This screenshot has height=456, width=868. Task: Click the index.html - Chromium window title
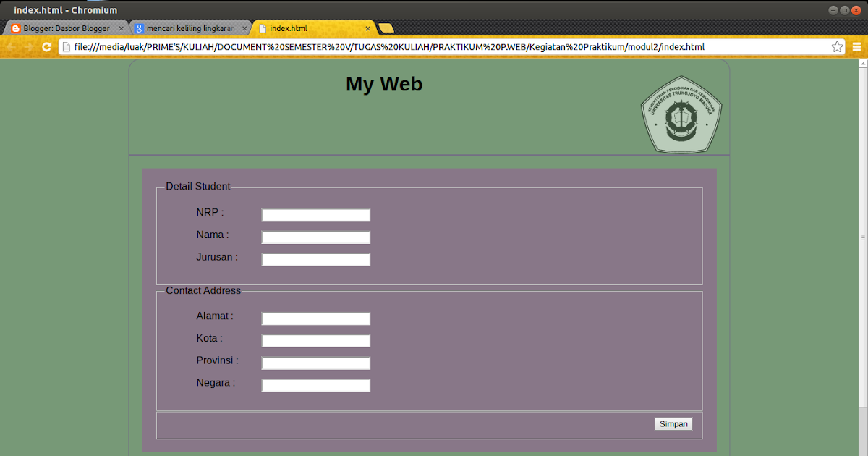pos(66,10)
